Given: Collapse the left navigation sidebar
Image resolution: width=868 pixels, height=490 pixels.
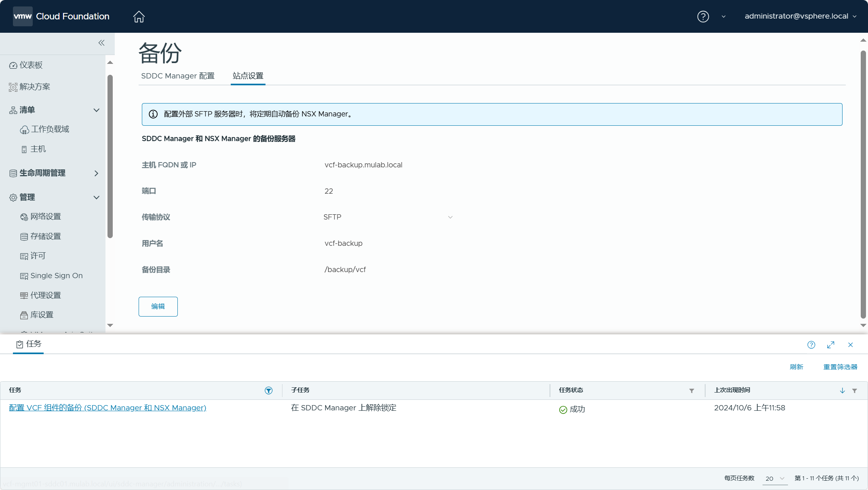Looking at the screenshot, I should coord(101,43).
